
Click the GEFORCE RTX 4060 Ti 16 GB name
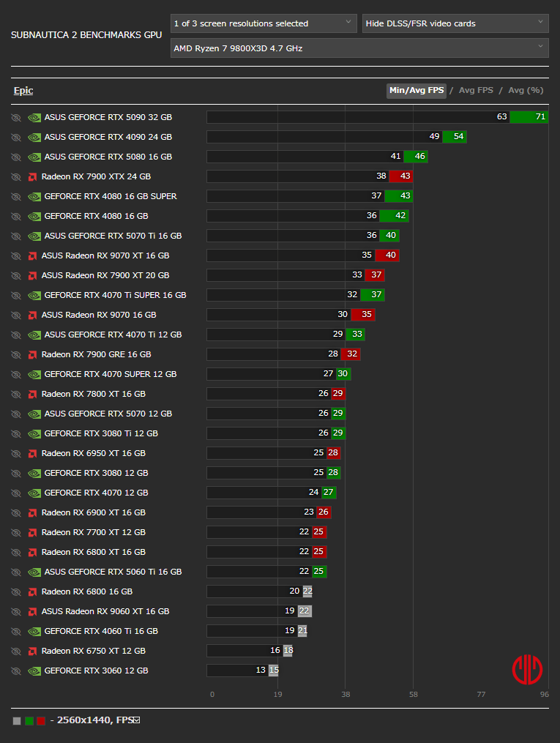click(101, 631)
